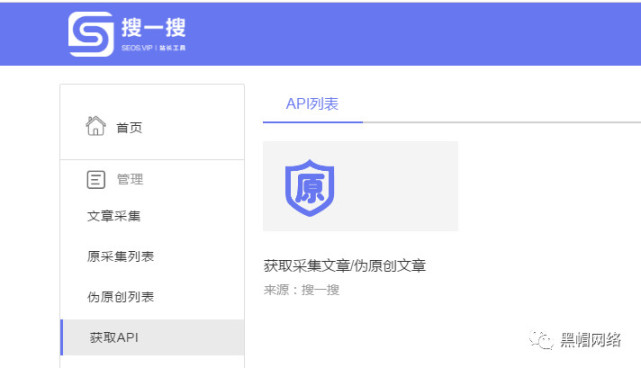Click the 黑帽网络 watermark text

[x=590, y=340]
